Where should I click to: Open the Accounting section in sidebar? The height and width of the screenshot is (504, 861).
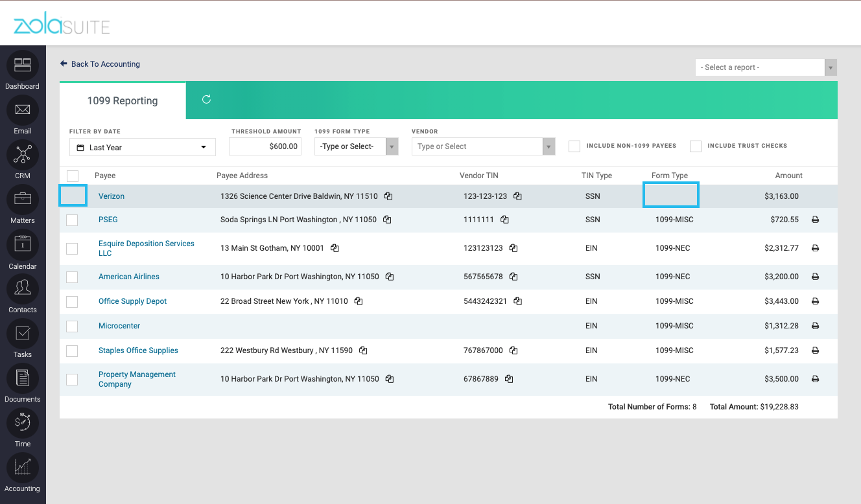[23, 473]
